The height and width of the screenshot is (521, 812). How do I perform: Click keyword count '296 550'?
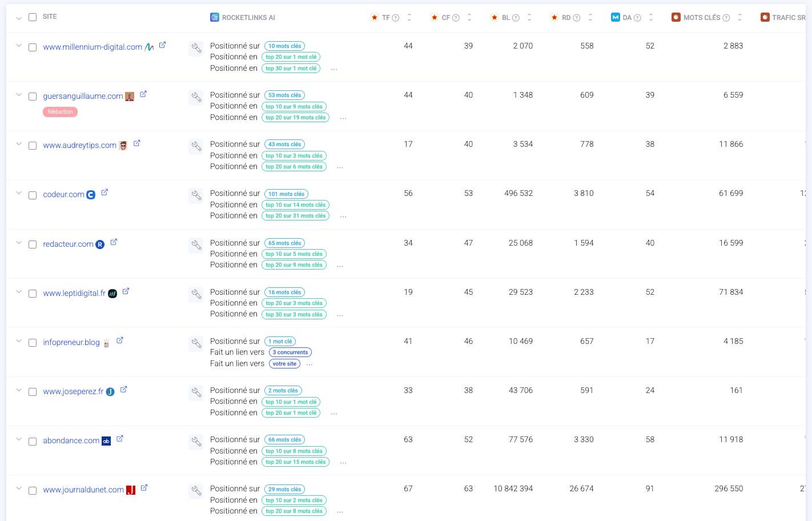pos(729,488)
